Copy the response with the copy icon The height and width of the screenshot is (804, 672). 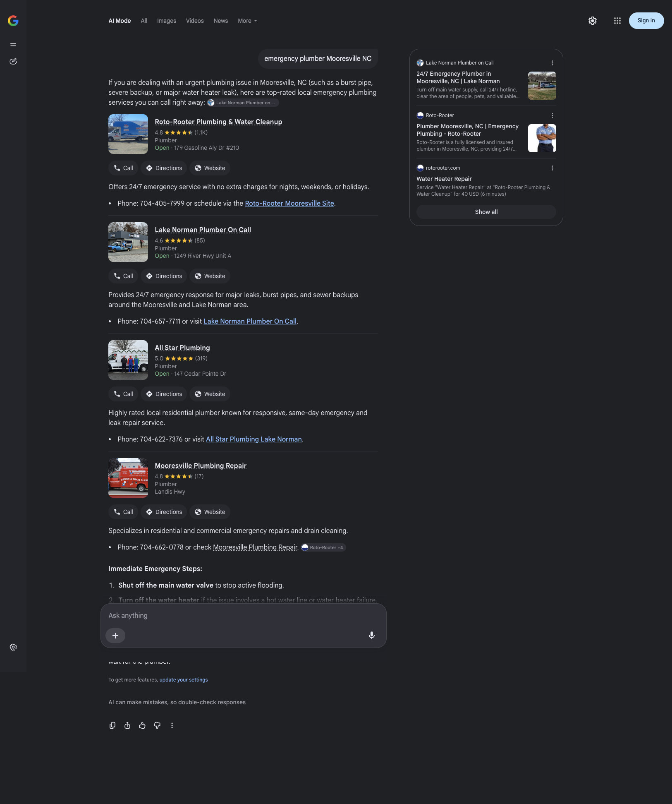coord(112,725)
